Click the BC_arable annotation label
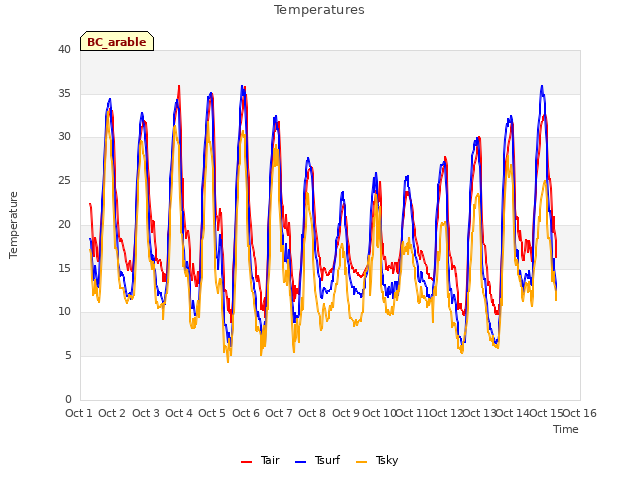Screen dimensions: 640x480 point(117,41)
